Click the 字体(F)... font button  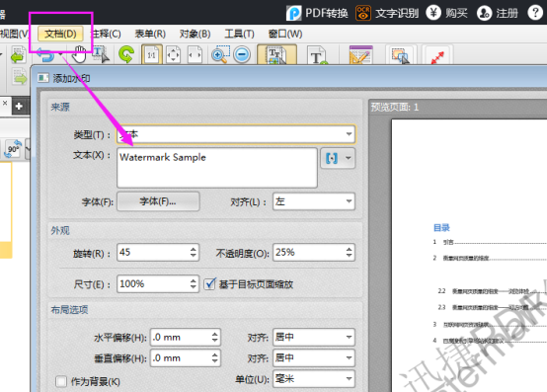pos(158,201)
